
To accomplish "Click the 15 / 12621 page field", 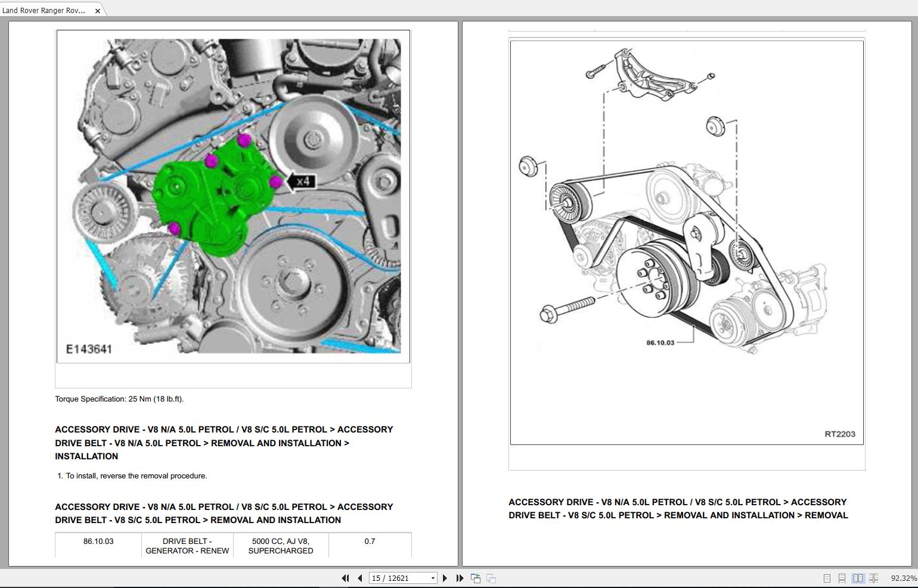I will [x=398, y=578].
